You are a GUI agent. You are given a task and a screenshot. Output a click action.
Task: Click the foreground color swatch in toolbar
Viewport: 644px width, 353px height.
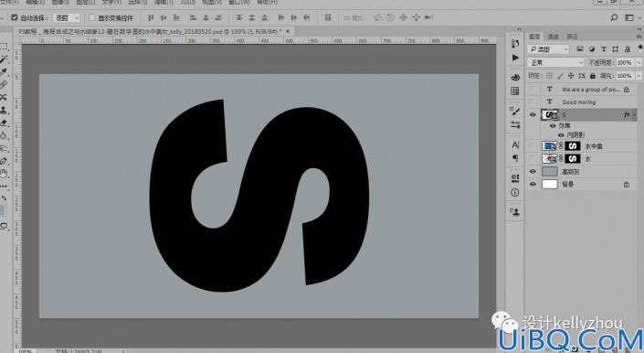tap(2, 210)
